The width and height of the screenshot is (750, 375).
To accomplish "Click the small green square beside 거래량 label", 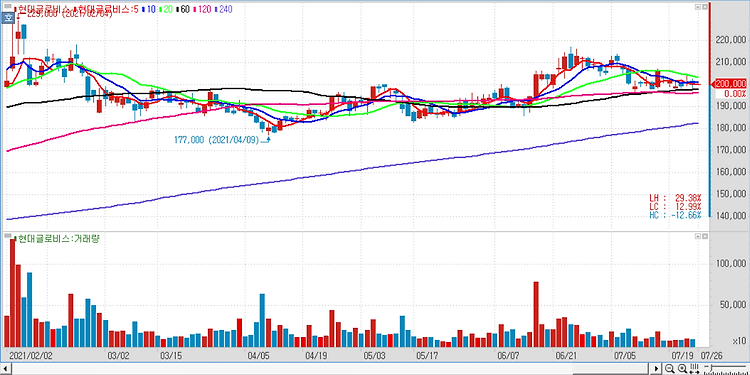I will click(x=15, y=238).
